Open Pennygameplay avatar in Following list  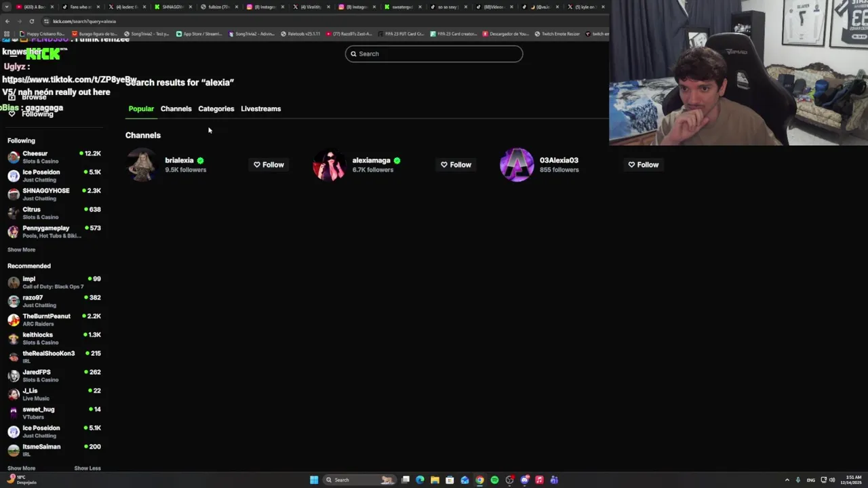tap(14, 232)
